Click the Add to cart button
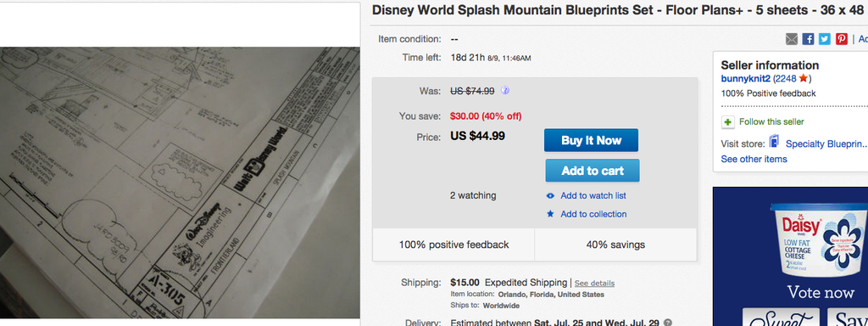868x326 pixels. (x=593, y=171)
